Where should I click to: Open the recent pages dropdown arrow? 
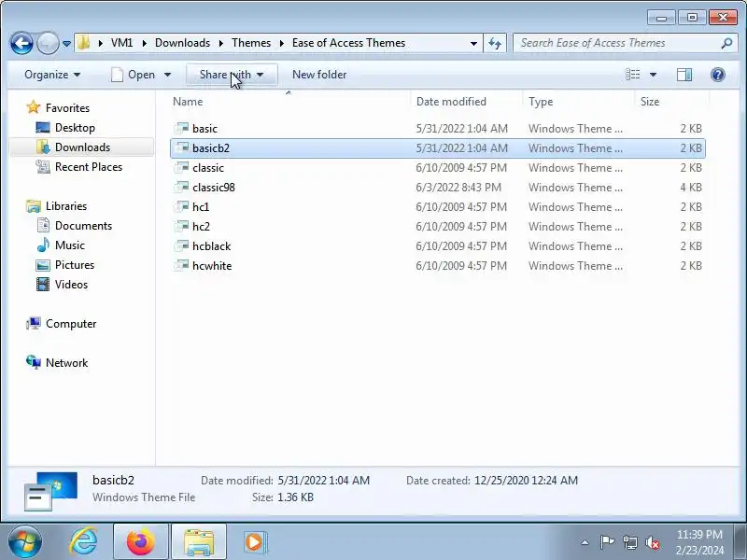click(x=66, y=44)
